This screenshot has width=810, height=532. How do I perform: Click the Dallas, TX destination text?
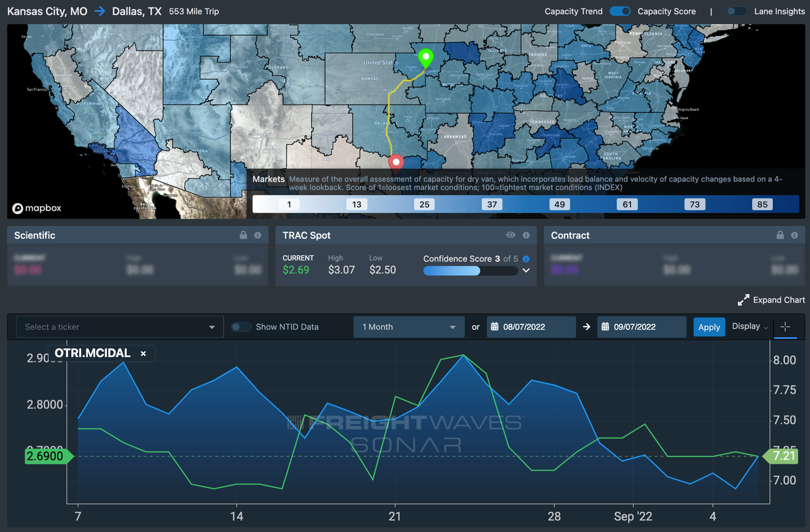pos(137,11)
